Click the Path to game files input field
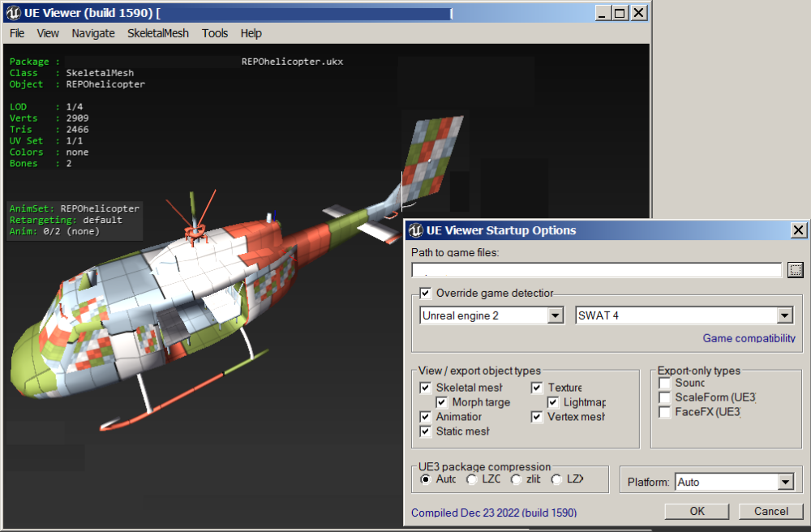 point(596,270)
